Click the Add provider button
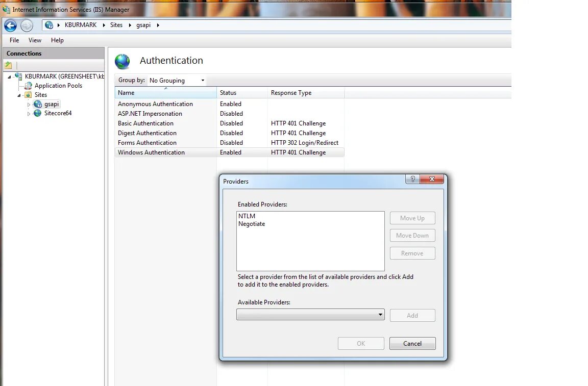 click(x=412, y=316)
